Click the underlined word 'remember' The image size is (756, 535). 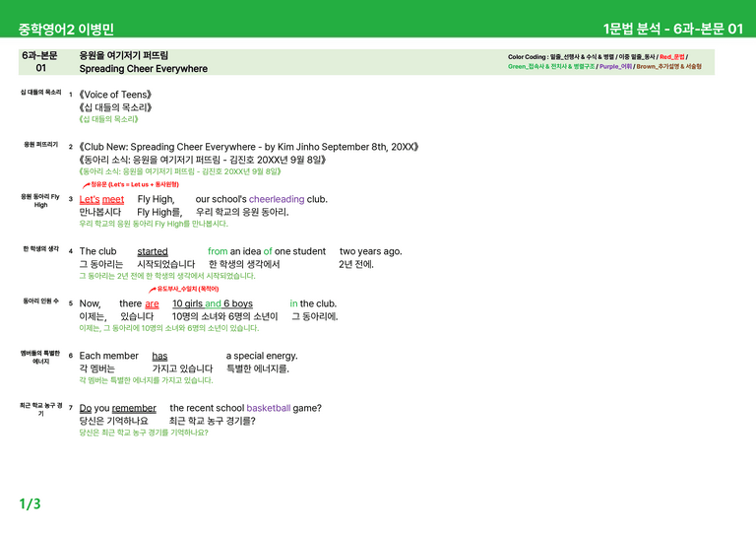pyautogui.click(x=134, y=408)
